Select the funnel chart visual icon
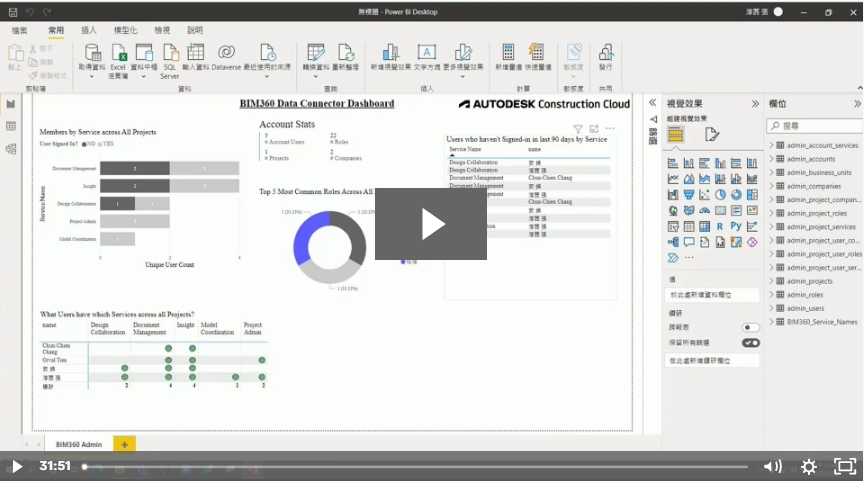Image resolution: width=864 pixels, height=481 pixels. tap(688, 194)
